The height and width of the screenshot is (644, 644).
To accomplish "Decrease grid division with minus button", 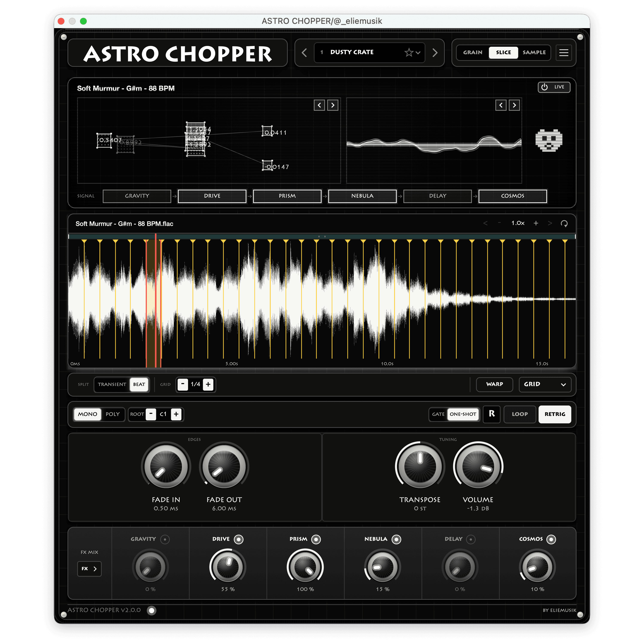I will click(183, 384).
